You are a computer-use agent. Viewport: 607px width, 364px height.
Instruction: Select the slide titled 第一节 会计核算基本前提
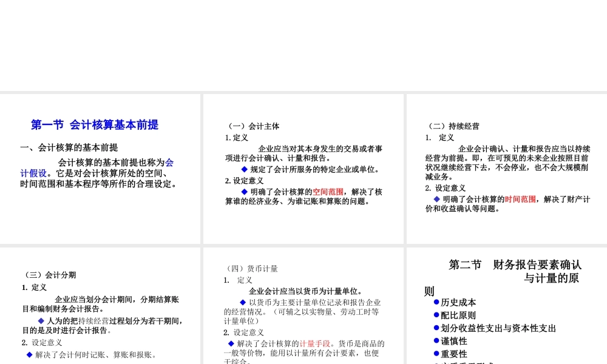94,125
